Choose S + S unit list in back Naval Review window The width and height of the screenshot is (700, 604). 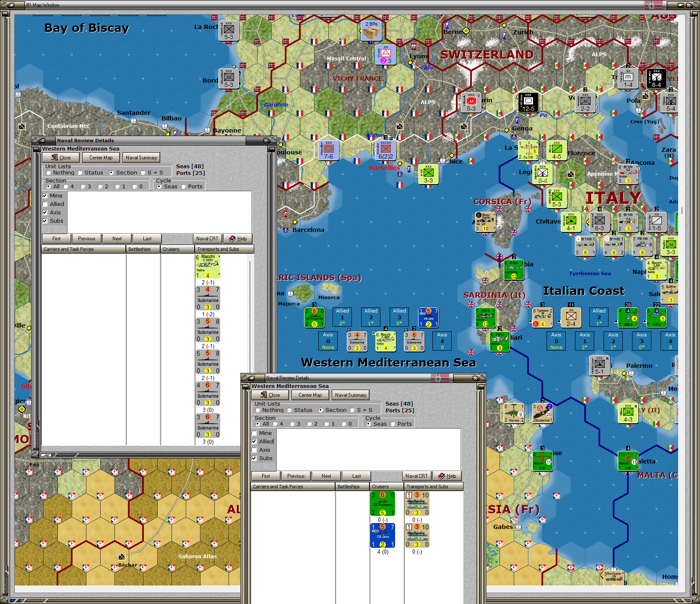coord(143,172)
